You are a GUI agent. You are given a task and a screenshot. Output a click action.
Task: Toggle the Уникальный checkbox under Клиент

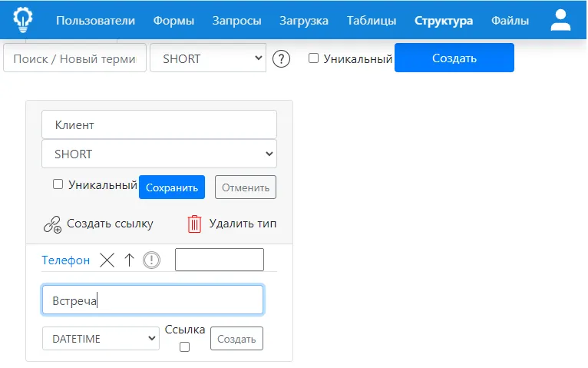point(58,184)
